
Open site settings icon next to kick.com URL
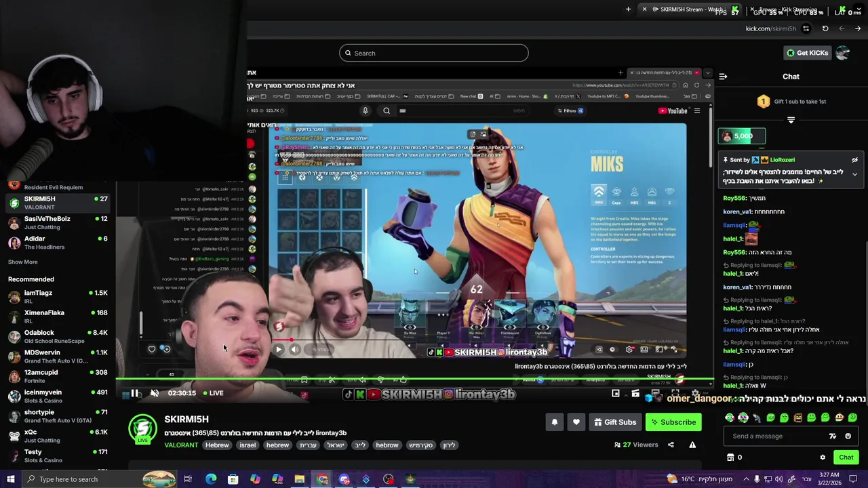tap(806, 28)
